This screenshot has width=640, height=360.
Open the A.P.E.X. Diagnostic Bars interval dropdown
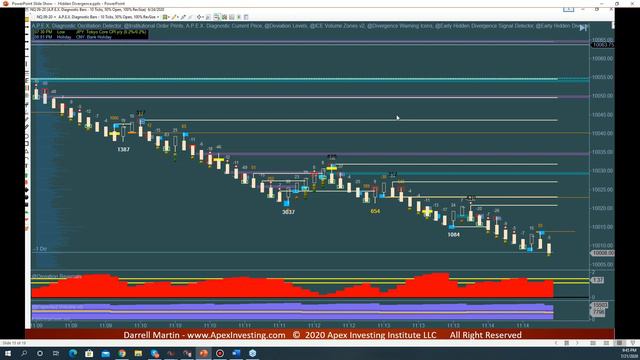[x=109, y=17]
